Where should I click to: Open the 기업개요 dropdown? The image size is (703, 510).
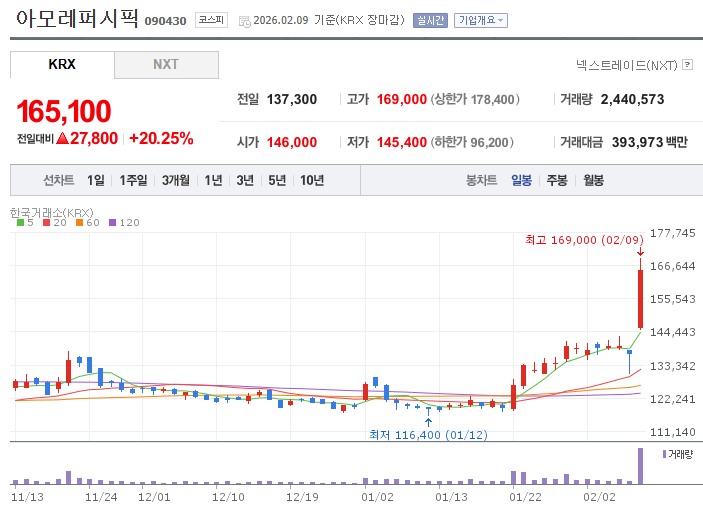[481, 20]
